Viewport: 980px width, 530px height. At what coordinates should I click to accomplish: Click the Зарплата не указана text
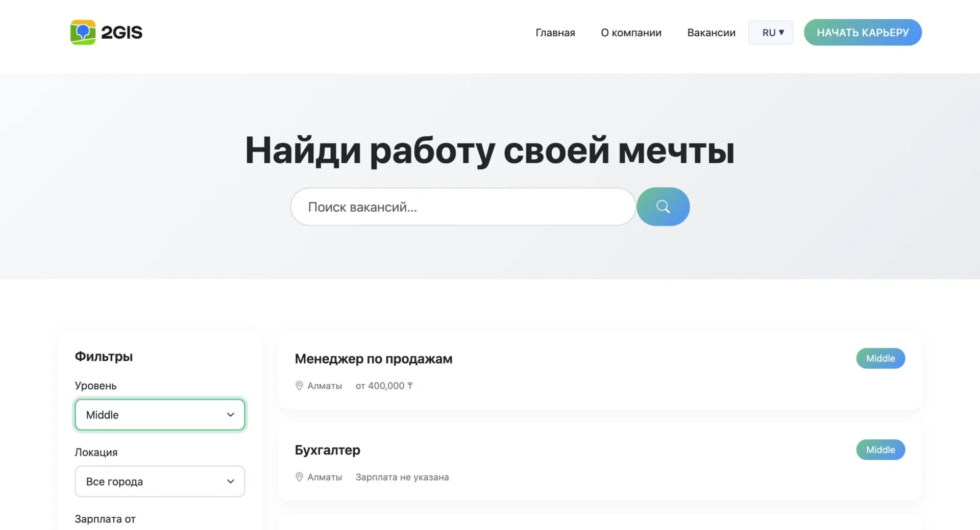click(402, 477)
